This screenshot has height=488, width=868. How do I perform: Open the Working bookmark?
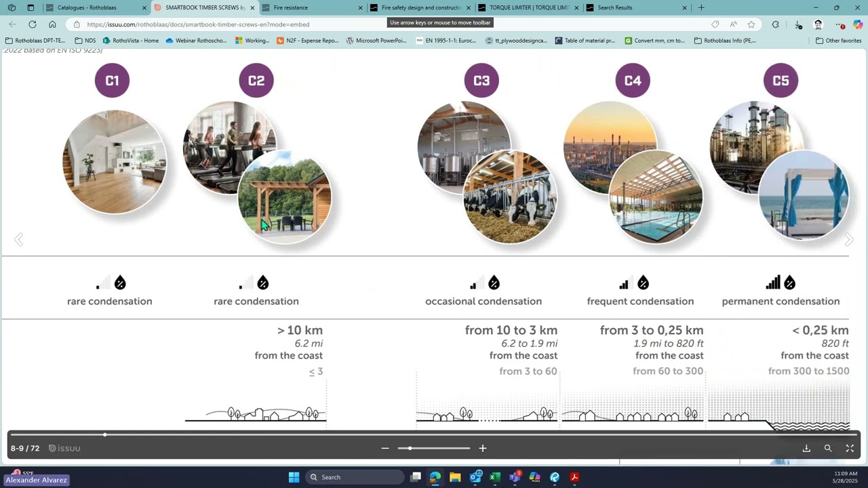pos(252,41)
